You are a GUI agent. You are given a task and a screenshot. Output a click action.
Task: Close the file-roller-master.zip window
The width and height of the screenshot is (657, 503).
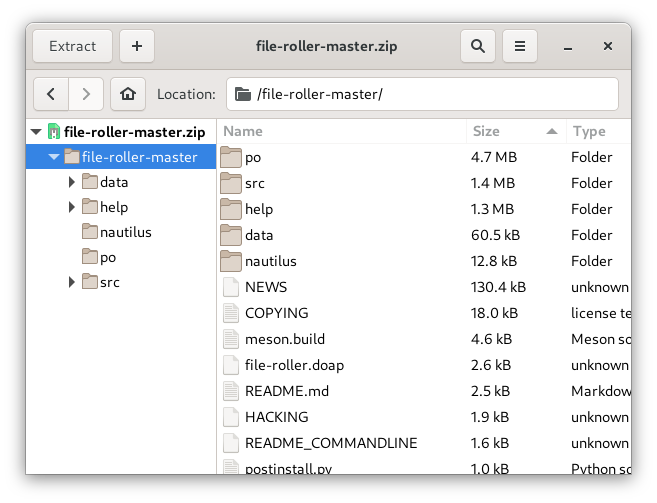[x=608, y=46]
